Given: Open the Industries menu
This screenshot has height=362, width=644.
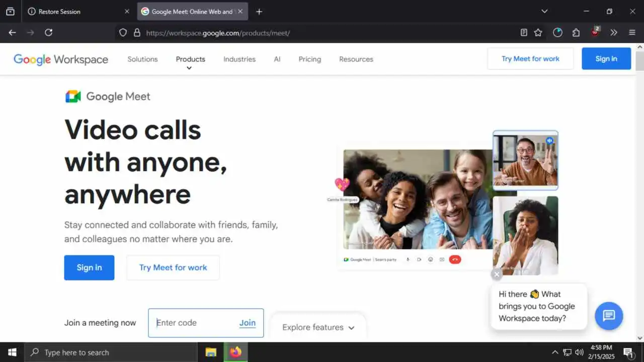Looking at the screenshot, I should (x=239, y=59).
